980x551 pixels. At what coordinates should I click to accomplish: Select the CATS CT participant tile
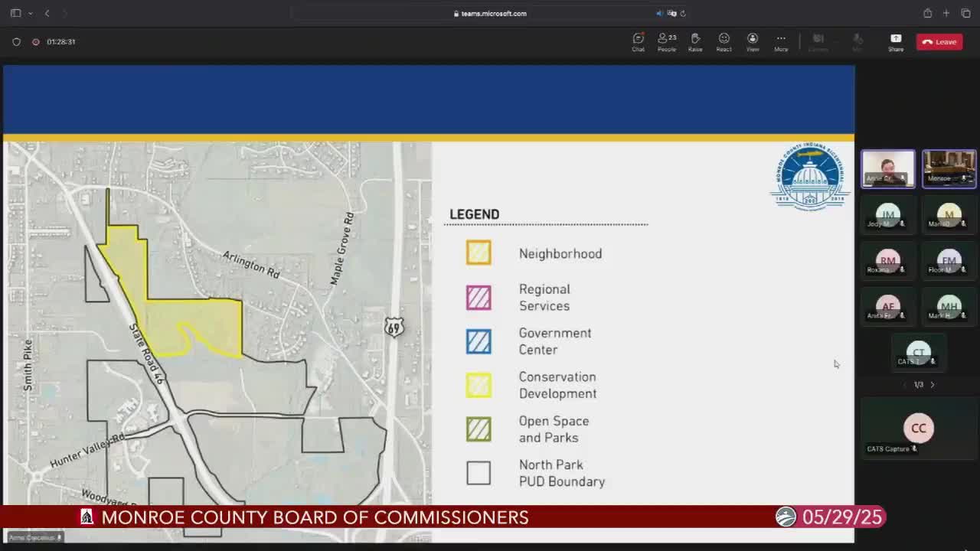[x=919, y=354]
